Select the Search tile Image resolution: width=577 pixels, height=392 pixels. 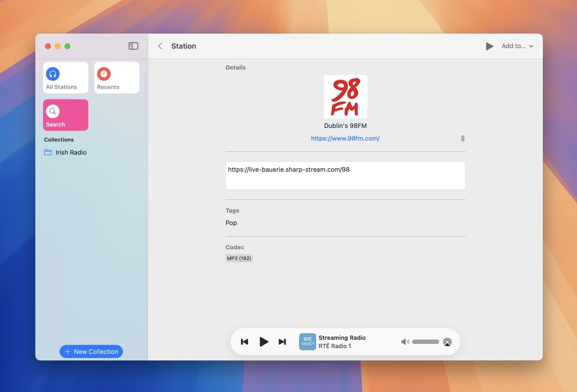tap(66, 115)
